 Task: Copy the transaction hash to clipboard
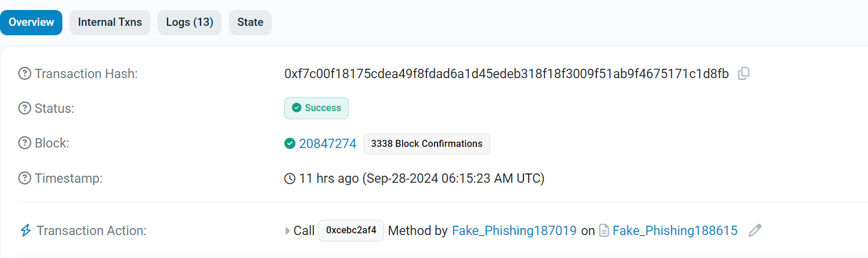click(744, 73)
